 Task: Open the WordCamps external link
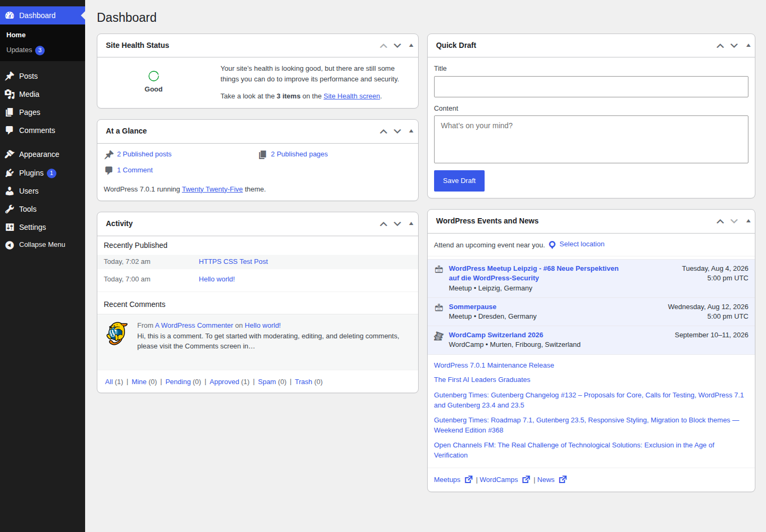coord(504,480)
